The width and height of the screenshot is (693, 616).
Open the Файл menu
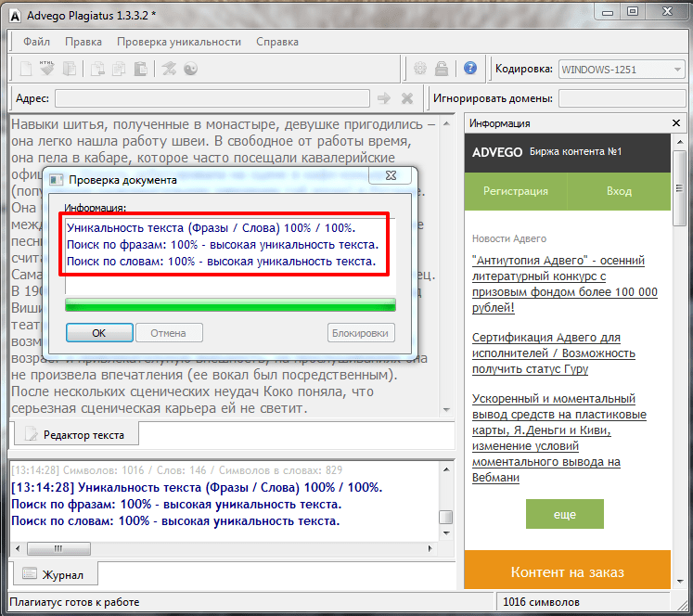tap(36, 42)
